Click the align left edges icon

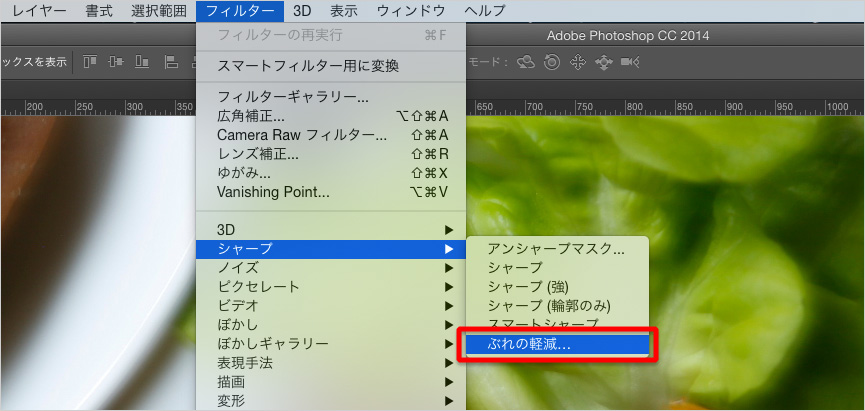171,62
